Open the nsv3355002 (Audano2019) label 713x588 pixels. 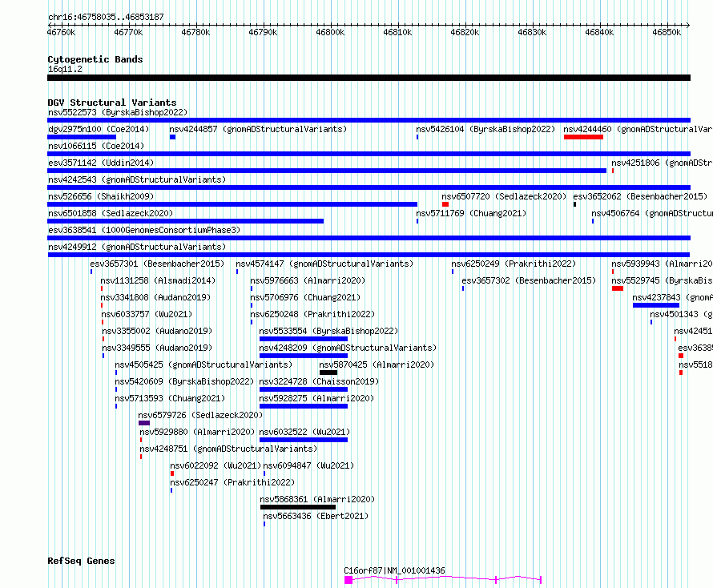click(x=157, y=331)
